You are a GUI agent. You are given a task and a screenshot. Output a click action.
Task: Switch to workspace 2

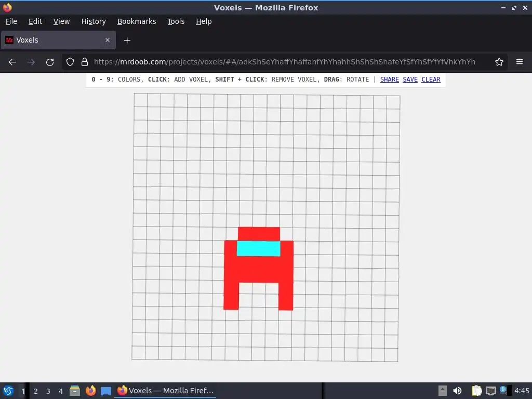pos(36,391)
